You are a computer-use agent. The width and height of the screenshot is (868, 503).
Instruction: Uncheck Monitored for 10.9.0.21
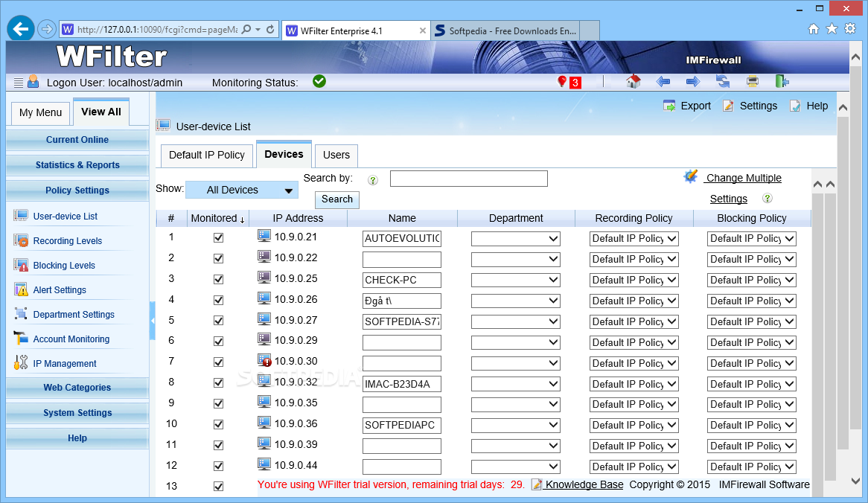point(219,238)
